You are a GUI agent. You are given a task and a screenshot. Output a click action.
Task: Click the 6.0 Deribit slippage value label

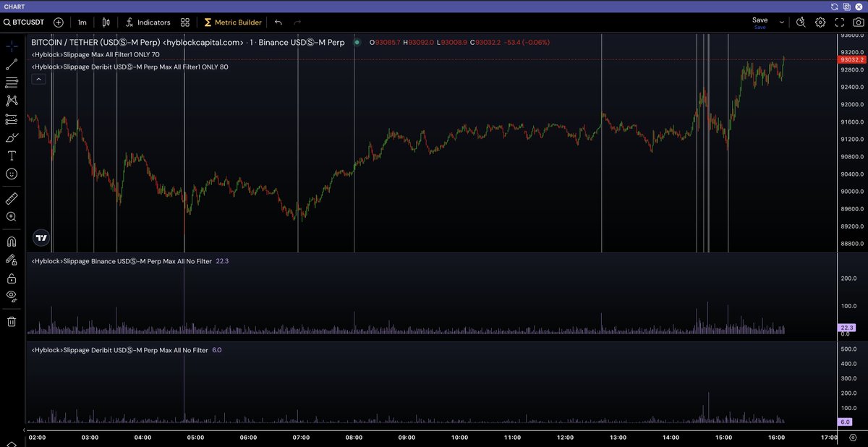point(846,422)
